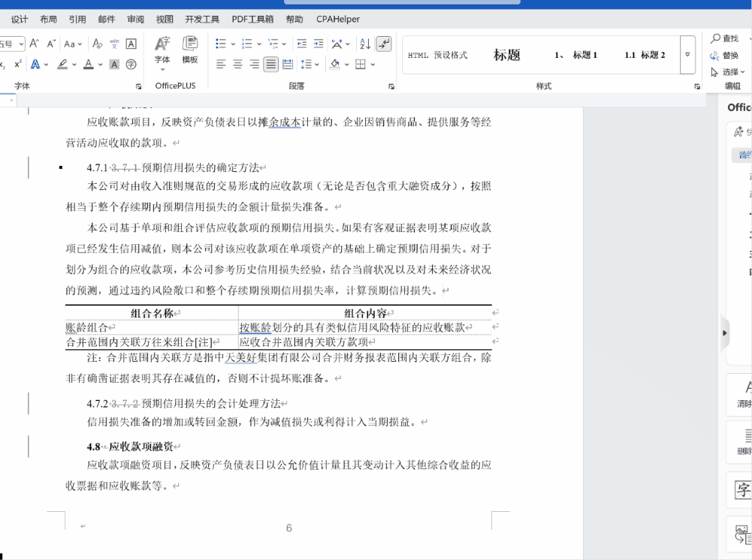Apply the 标题 style
The height and width of the screenshot is (560, 752).
click(507, 55)
